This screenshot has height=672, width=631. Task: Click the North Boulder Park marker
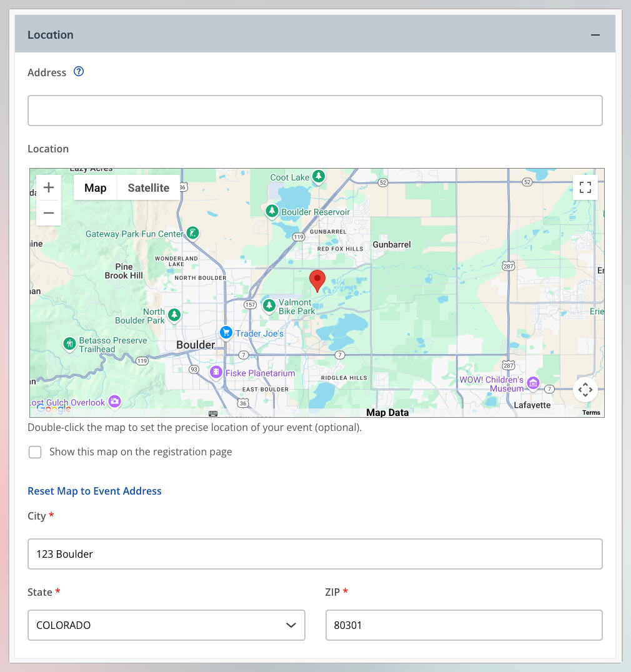point(174,315)
